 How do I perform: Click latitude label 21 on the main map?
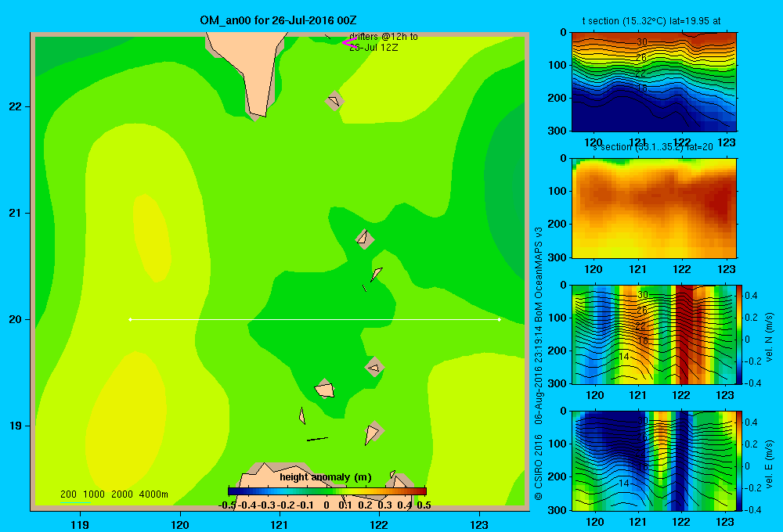(x=16, y=213)
